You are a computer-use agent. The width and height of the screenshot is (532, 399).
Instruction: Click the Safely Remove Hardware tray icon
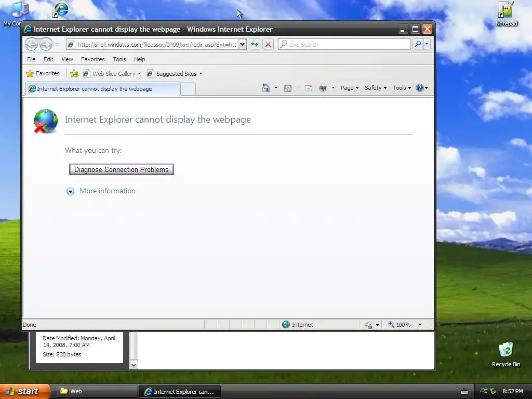(494, 391)
